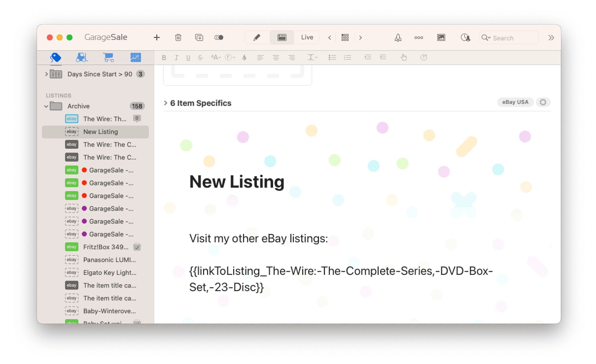The image size is (596, 364).
Task: Expand the 6 Item Specifics section
Action: [166, 103]
